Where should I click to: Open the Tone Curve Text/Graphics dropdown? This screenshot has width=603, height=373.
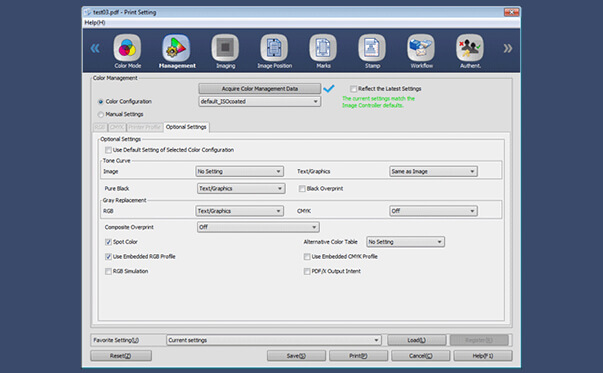(433, 172)
